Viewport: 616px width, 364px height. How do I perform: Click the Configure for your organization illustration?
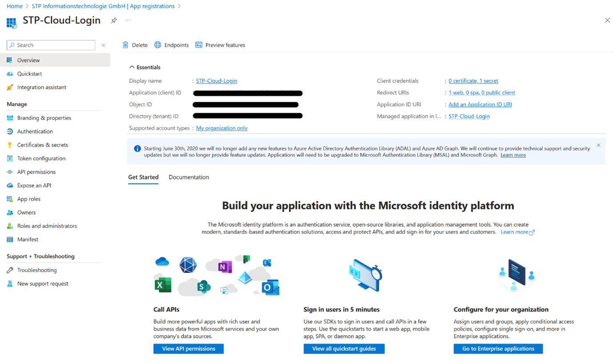[516, 275]
